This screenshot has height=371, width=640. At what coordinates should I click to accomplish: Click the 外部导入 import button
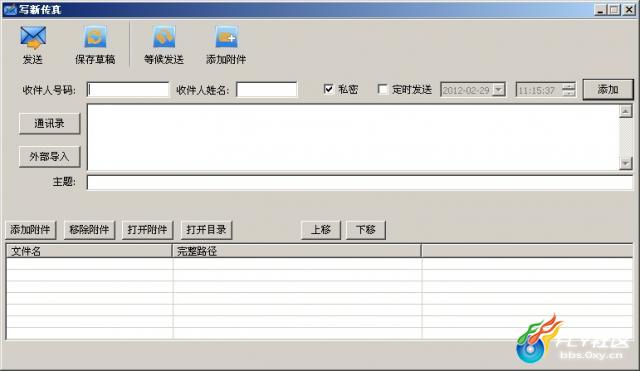click(x=49, y=157)
